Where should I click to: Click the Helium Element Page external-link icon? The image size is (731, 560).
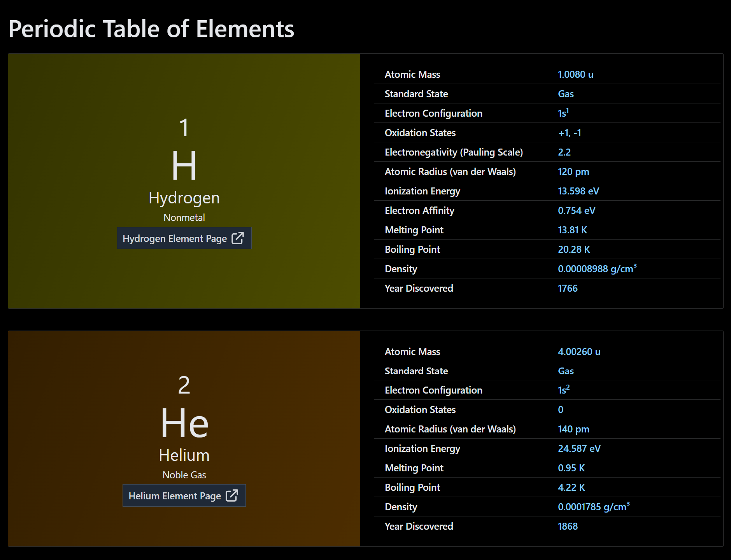232,495
